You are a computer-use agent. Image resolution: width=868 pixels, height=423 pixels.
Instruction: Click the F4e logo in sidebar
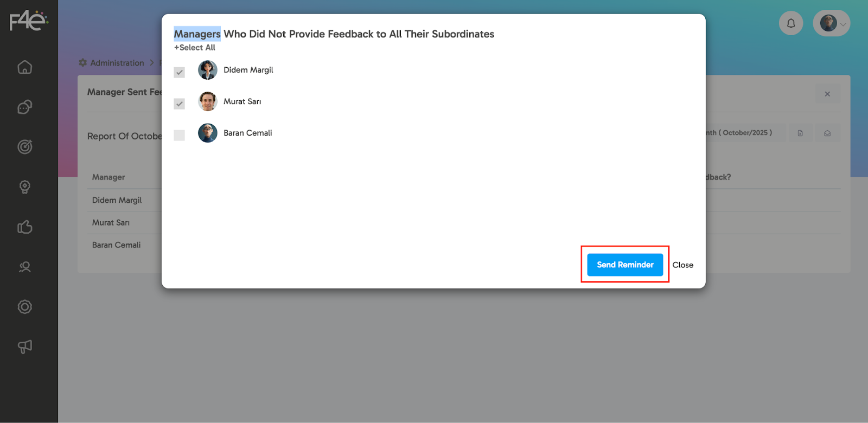pyautogui.click(x=29, y=21)
